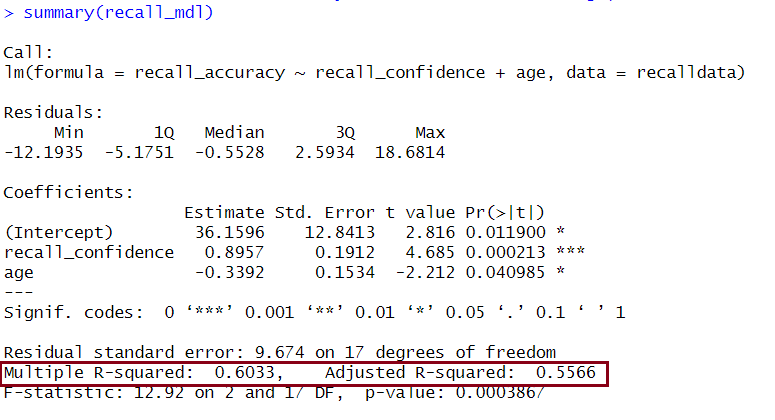
Task: Select the Median residual value -0.5528
Action: click(x=234, y=152)
